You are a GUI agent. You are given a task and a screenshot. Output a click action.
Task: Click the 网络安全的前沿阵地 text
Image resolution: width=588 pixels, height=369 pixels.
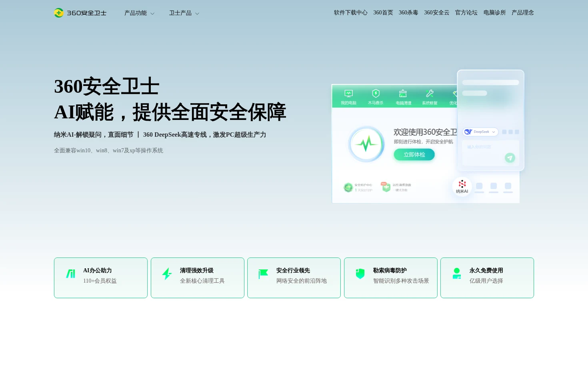(x=302, y=281)
